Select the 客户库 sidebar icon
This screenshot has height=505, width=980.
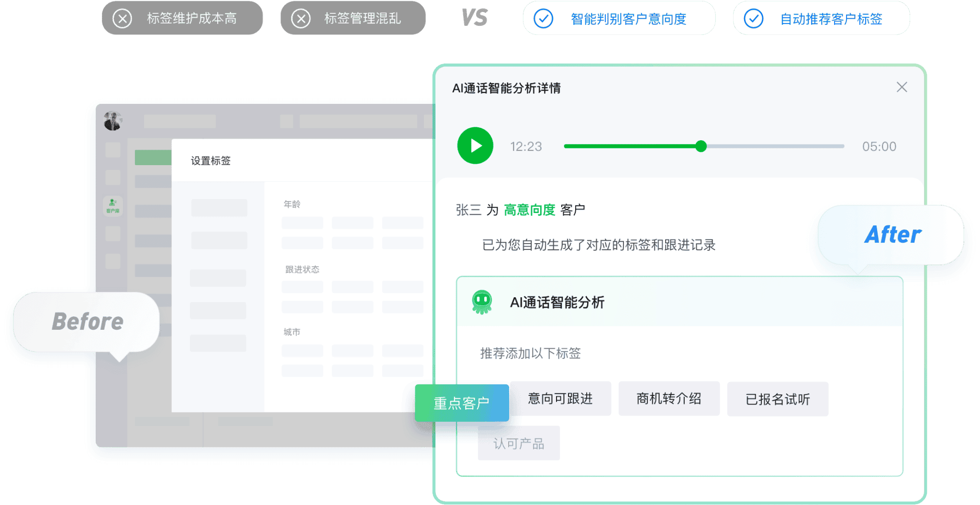(112, 205)
